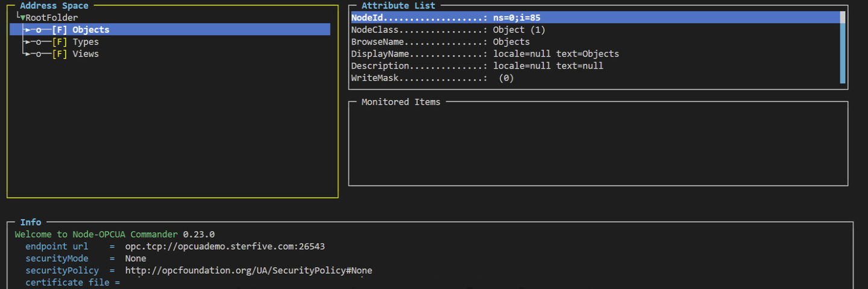The width and height of the screenshot is (868, 289).
Task: Click the [F] folder icon beside Views
Action: point(59,54)
